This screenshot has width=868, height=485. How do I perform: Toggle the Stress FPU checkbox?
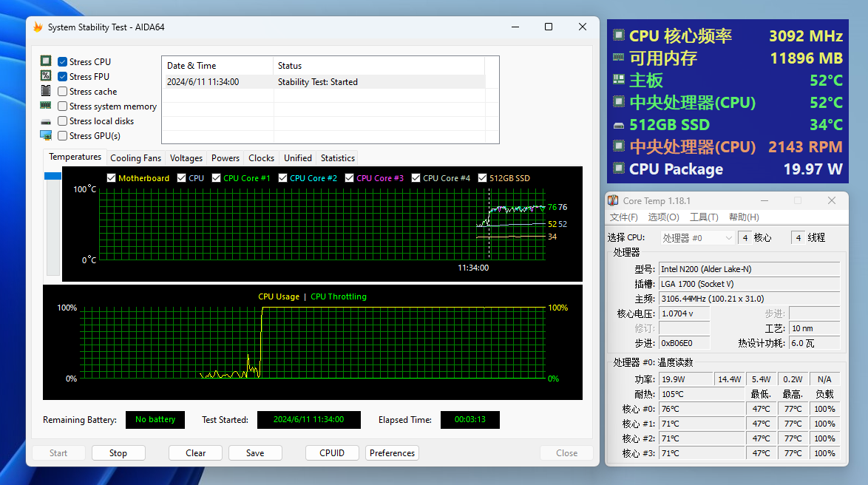tap(63, 76)
